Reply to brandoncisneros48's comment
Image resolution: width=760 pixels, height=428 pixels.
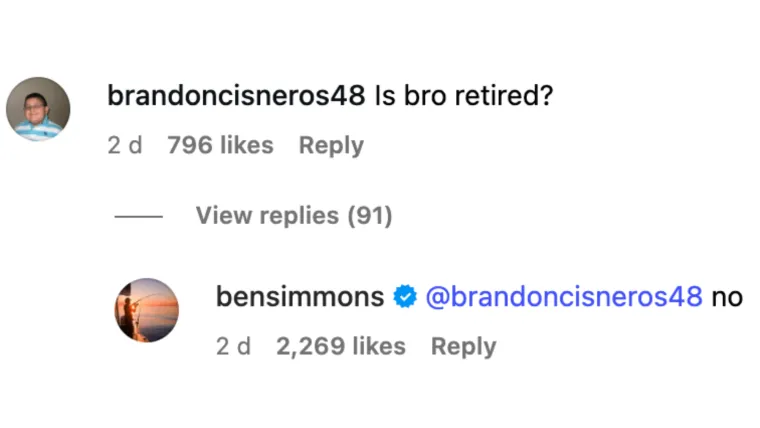(331, 146)
